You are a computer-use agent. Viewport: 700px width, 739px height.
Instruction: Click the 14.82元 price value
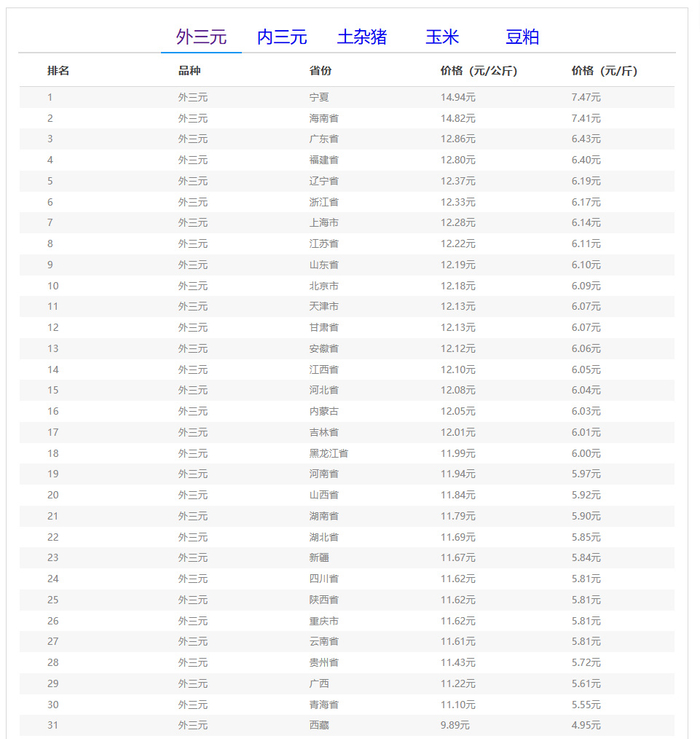tap(458, 118)
